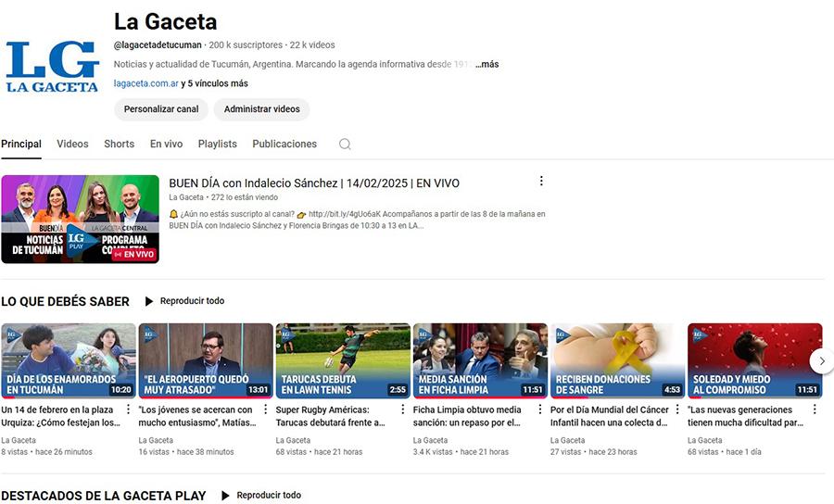Open the lagaceta.com.ar website link
Viewport: 834px width, 504px height.
pos(145,83)
